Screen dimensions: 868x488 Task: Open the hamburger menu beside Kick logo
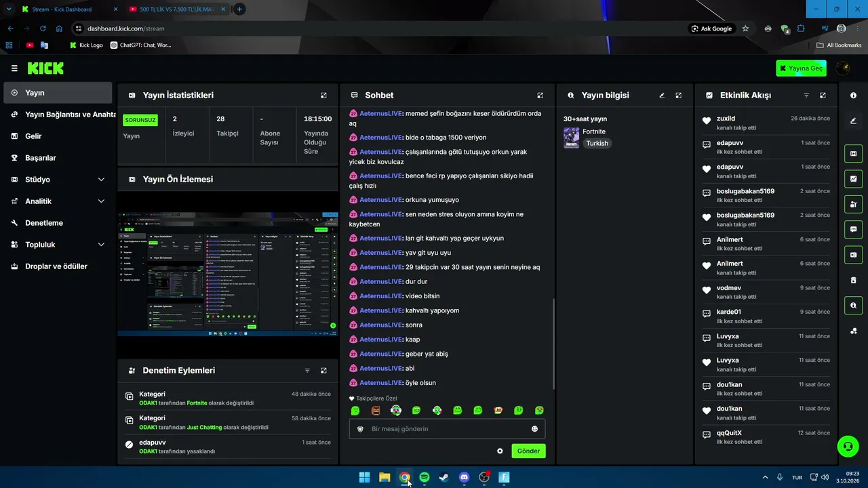(x=14, y=68)
